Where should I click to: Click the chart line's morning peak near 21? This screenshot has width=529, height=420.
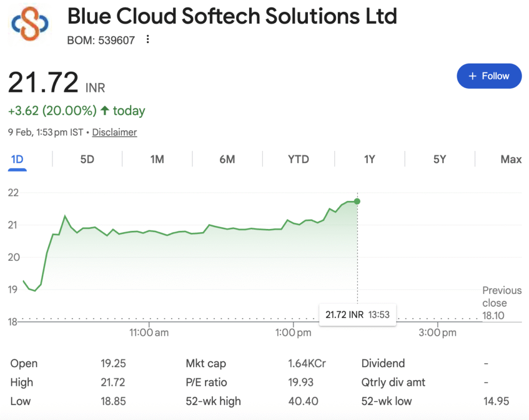[x=65, y=216]
